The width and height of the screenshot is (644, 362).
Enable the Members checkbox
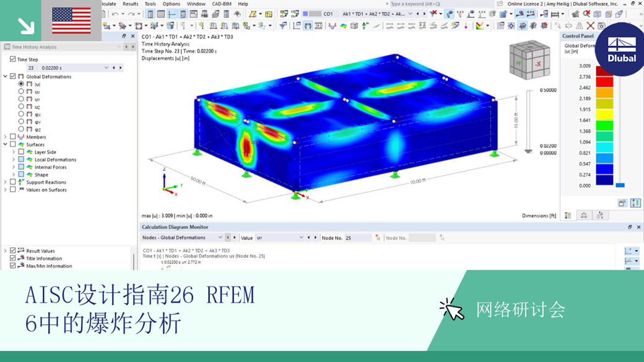(x=13, y=137)
